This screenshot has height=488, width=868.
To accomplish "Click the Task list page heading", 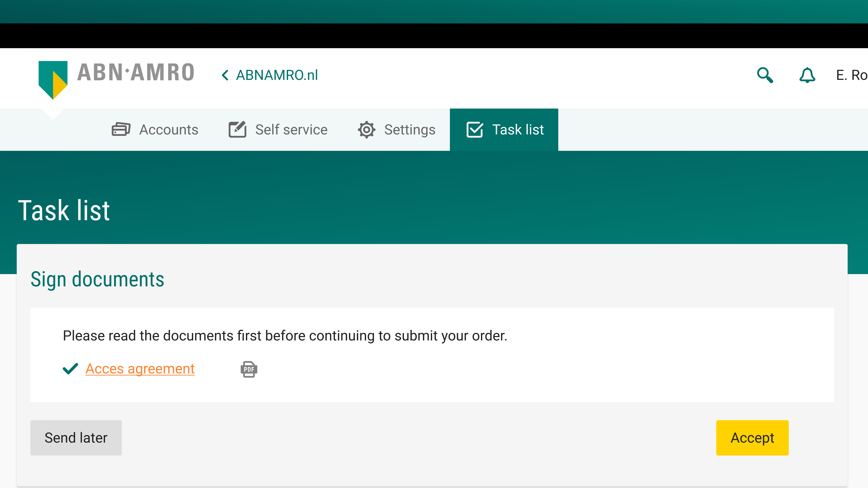I will 64,210.
